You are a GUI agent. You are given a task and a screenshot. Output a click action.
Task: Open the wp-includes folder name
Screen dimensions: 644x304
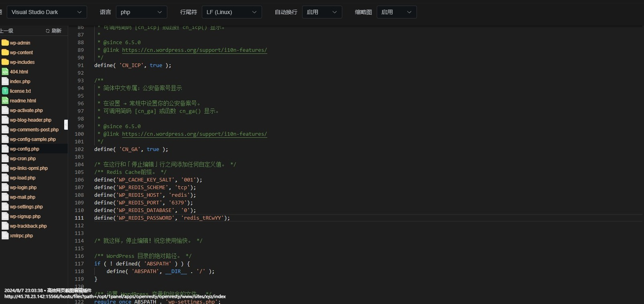pyautogui.click(x=22, y=62)
